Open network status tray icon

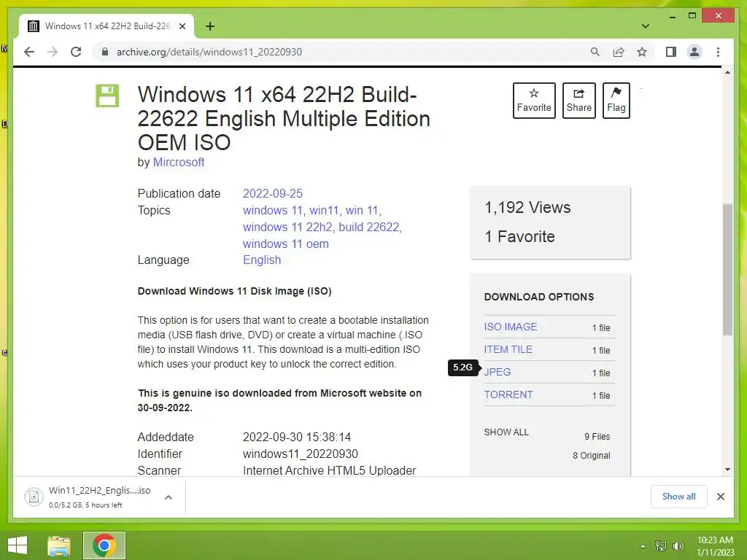click(661, 546)
